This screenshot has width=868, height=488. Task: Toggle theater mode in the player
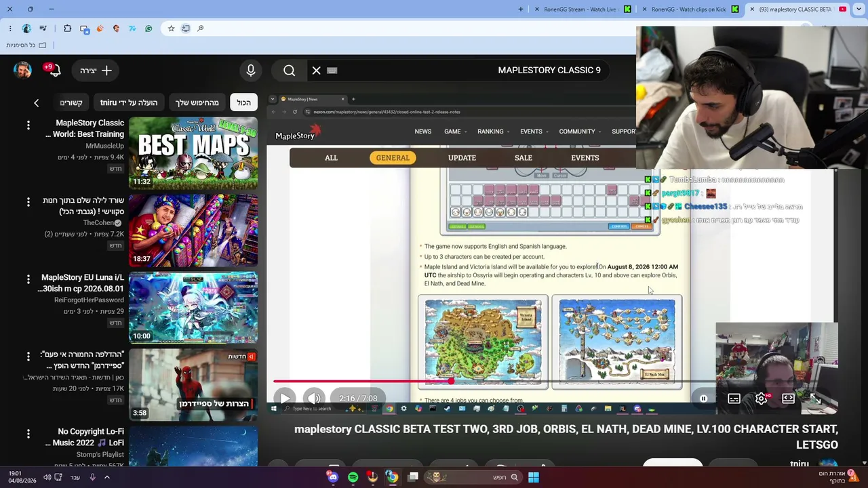(x=788, y=399)
